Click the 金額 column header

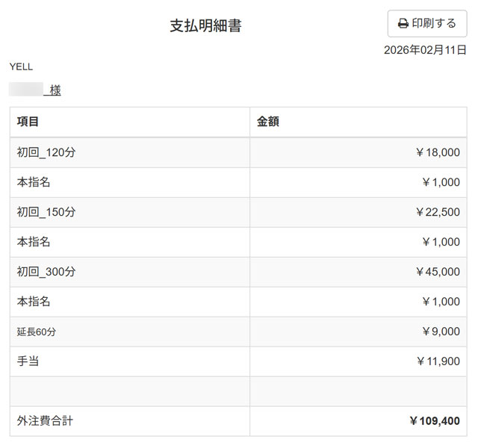click(268, 122)
